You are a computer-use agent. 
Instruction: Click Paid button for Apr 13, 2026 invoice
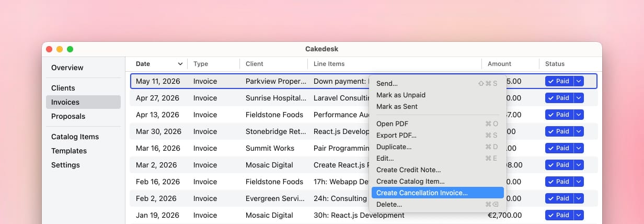(559, 115)
